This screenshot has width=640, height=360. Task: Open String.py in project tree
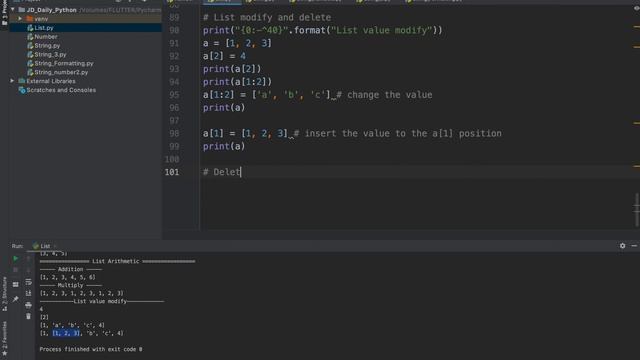(x=47, y=46)
